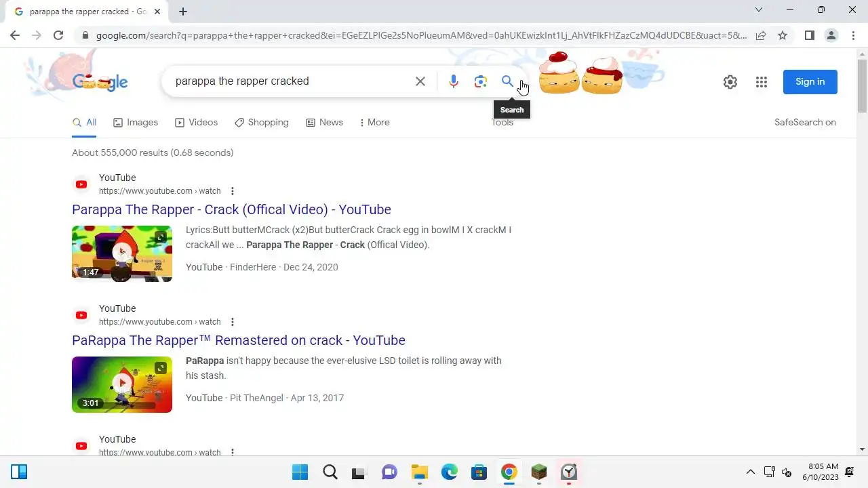Open SafeSearch on settings

point(805,123)
